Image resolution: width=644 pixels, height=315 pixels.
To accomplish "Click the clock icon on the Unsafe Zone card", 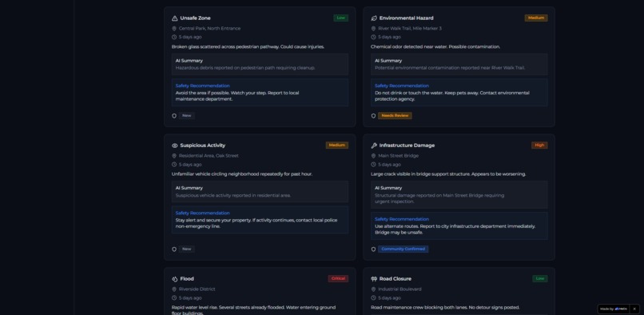I will [x=174, y=37].
